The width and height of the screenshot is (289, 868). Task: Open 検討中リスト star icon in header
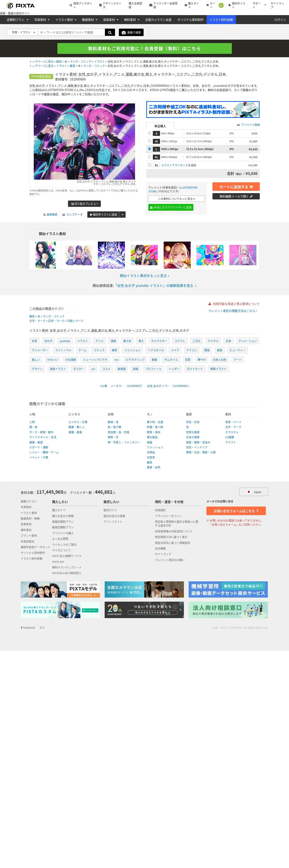237,5
